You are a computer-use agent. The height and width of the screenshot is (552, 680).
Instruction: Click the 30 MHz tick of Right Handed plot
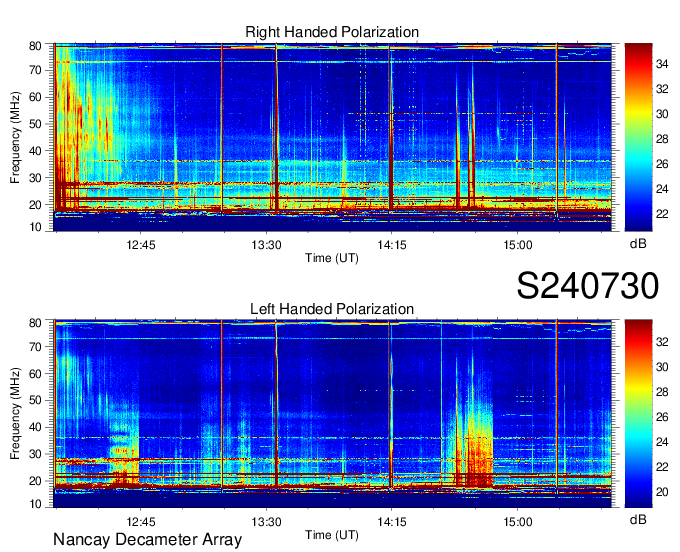click(35, 178)
